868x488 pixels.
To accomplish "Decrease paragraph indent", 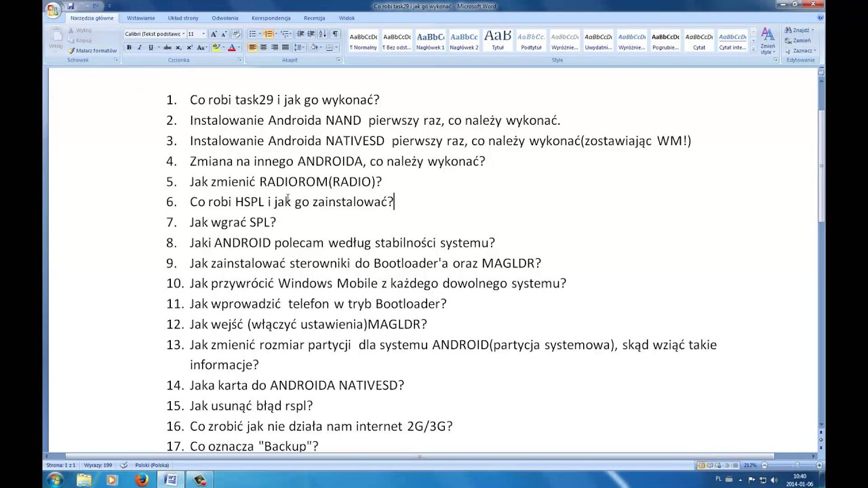I will [302, 34].
